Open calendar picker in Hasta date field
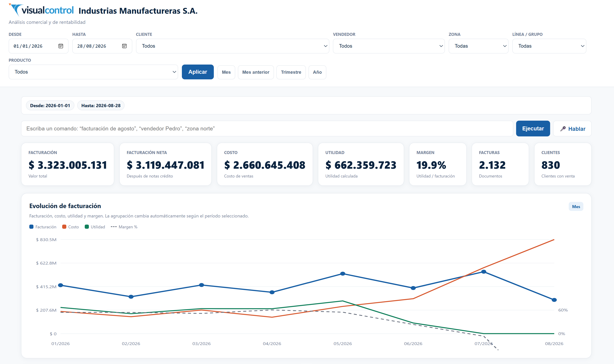614x364 pixels. (x=124, y=46)
